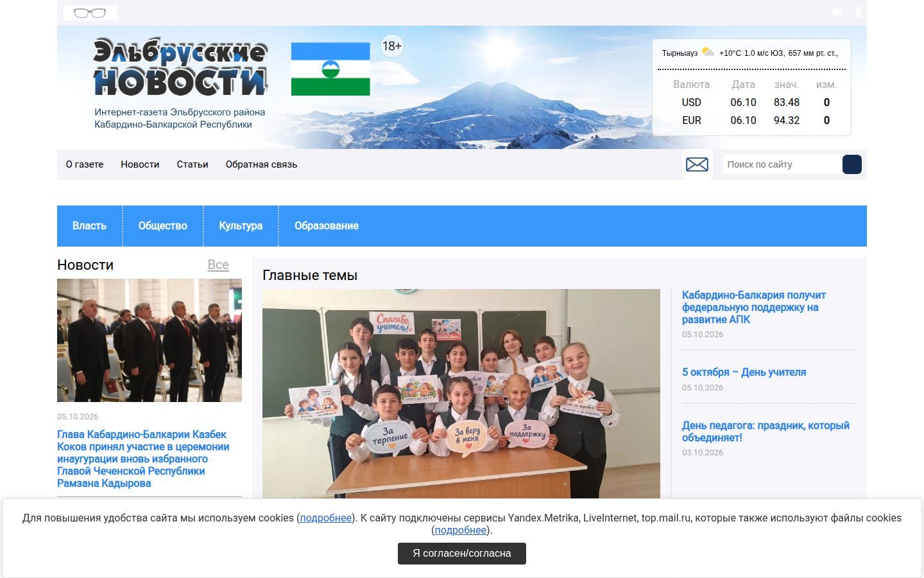Image resolution: width=924 pixels, height=578 pixels.
Task: Open the classroom children main photo
Action: pos(461,394)
